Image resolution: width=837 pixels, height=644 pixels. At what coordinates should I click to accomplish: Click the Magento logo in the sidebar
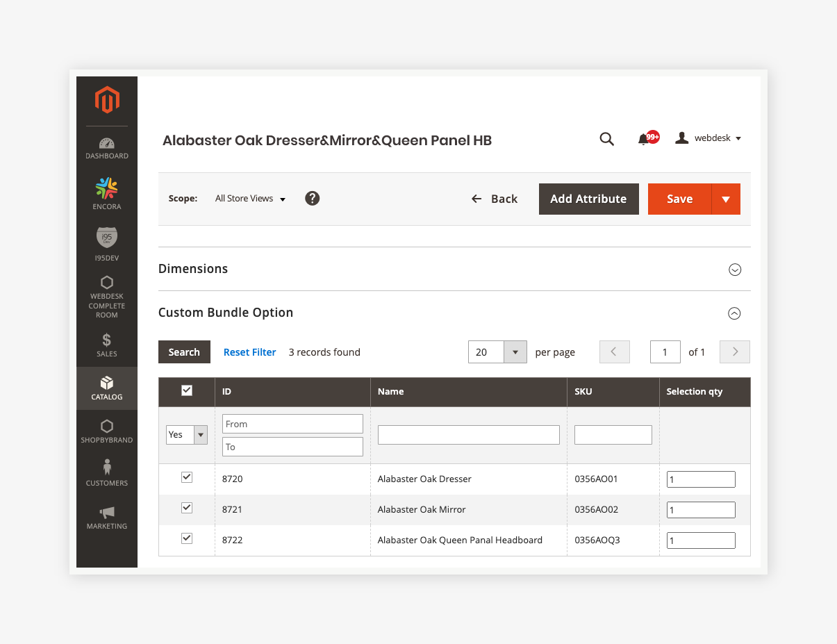(x=107, y=100)
